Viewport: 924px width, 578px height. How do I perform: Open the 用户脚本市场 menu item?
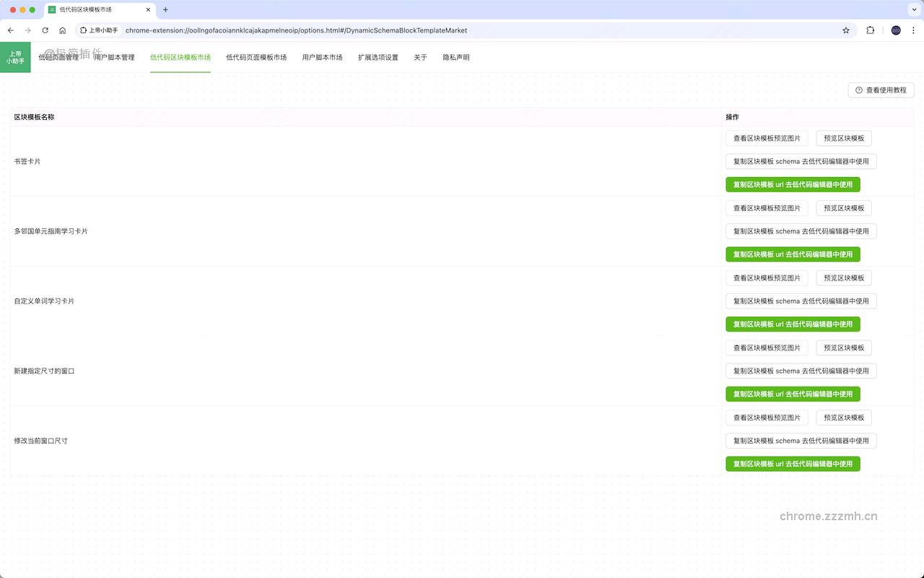click(322, 57)
